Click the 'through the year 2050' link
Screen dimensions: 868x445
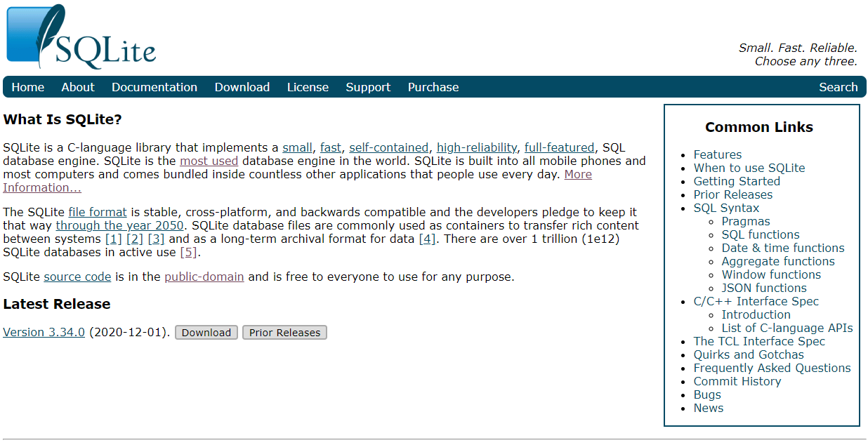[x=120, y=225]
